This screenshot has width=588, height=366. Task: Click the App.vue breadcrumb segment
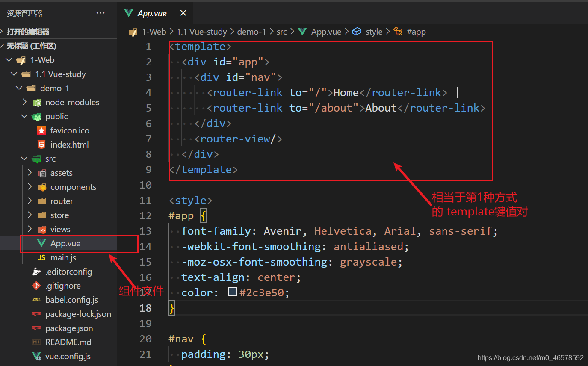point(326,32)
